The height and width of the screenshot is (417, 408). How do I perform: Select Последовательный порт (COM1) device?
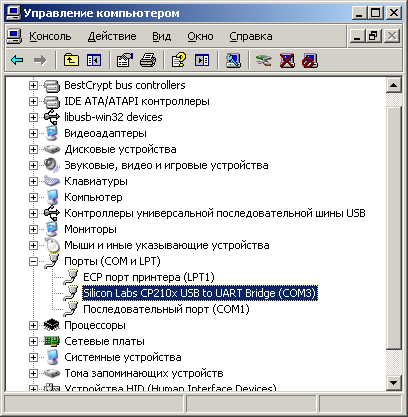pos(166,309)
